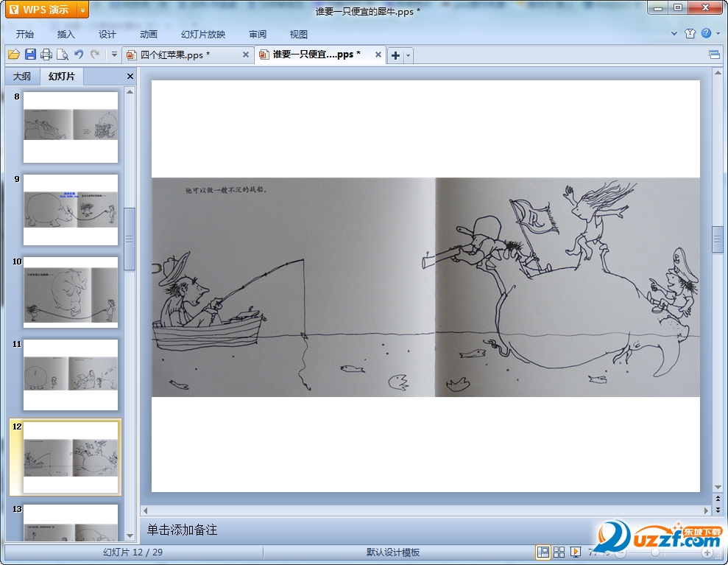Viewport: 728px width, 565px height.
Task: Click the zoom slider handle
Action: [655, 552]
